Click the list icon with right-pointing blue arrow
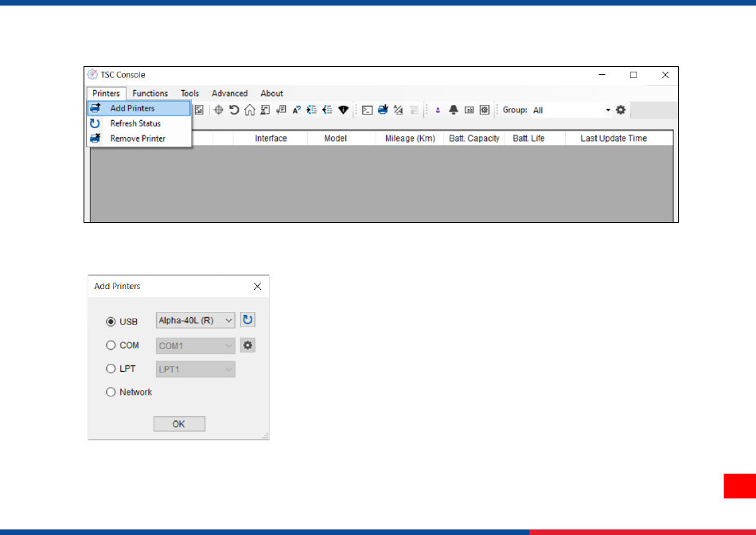The width and height of the screenshot is (756, 535). click(x=312, y=110)
